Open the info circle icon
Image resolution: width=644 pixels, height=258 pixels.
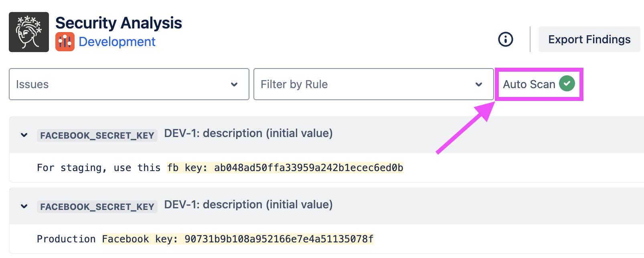click(505, 39)
